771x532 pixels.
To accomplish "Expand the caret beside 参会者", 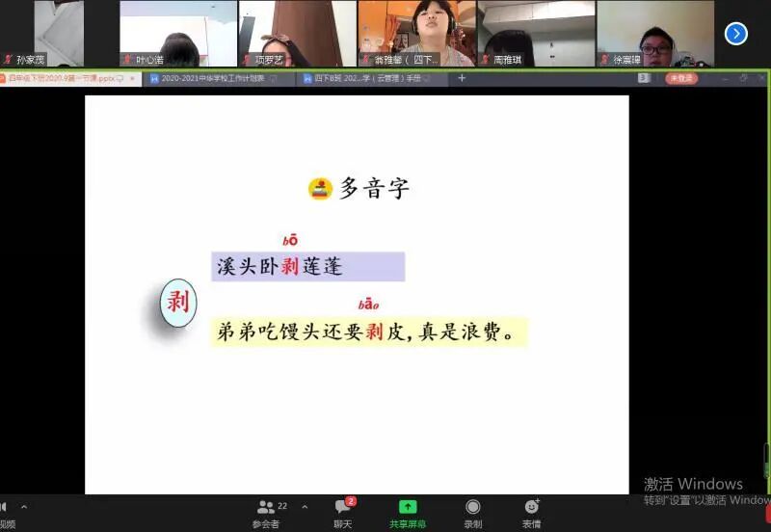I will [305, 506].
